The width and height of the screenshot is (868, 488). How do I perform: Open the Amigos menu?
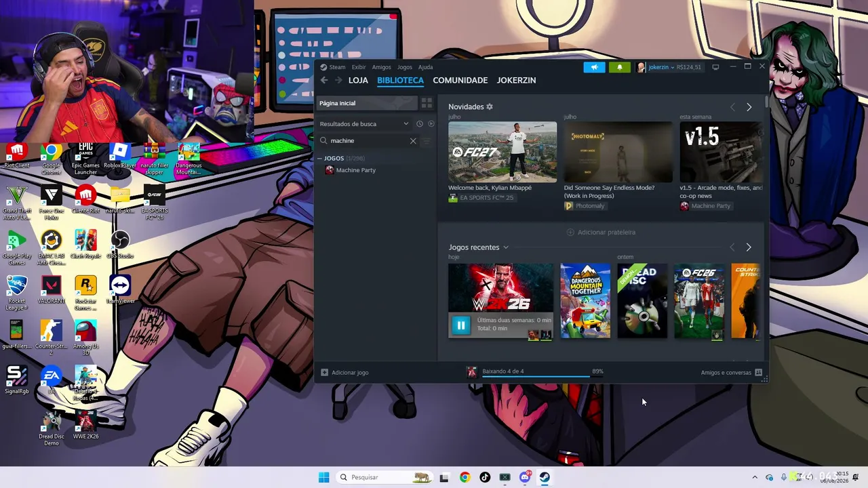coord(382,67)
